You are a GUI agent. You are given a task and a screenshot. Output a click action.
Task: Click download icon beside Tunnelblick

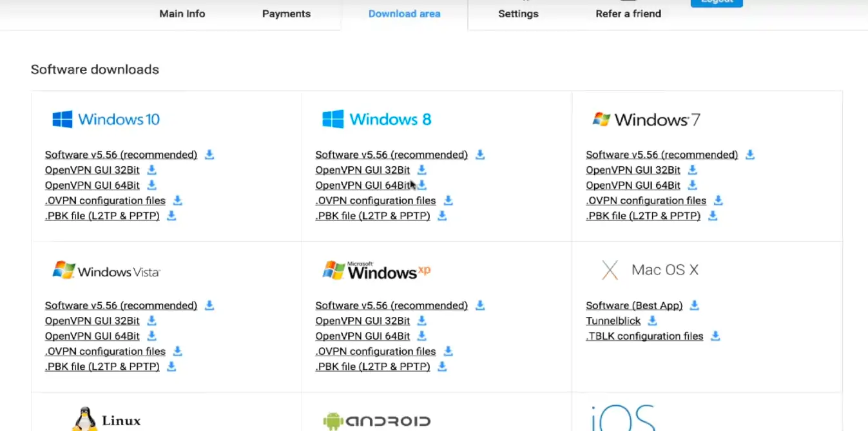(x=653, y=321)
